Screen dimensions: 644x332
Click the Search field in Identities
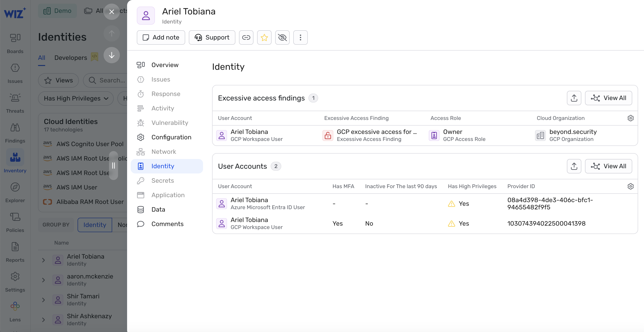106,80
